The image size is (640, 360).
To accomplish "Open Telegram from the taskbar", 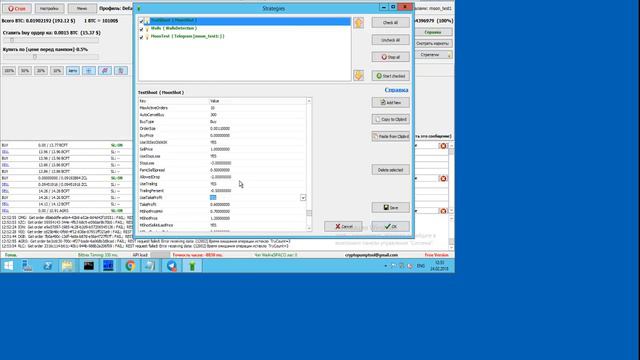I will [172, 266].
